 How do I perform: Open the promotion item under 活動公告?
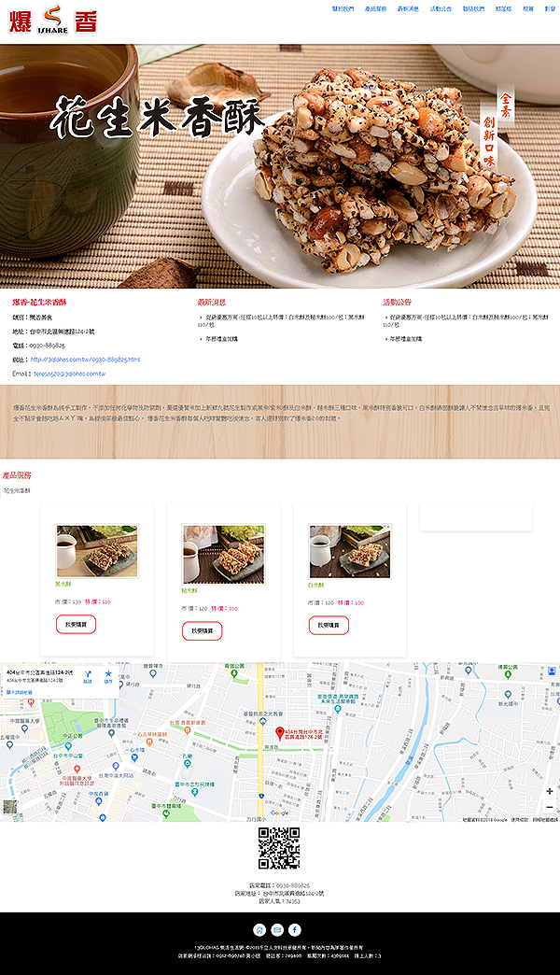click(468, 320)
